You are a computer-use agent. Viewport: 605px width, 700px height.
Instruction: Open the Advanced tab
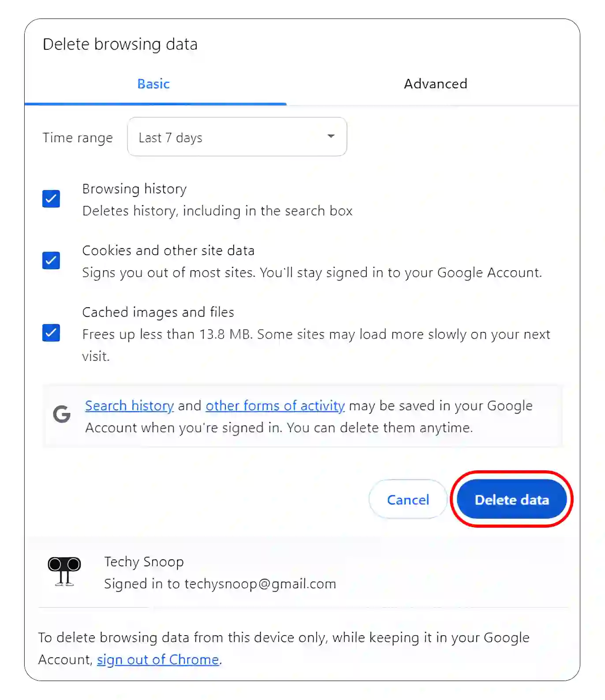[435, 84]
